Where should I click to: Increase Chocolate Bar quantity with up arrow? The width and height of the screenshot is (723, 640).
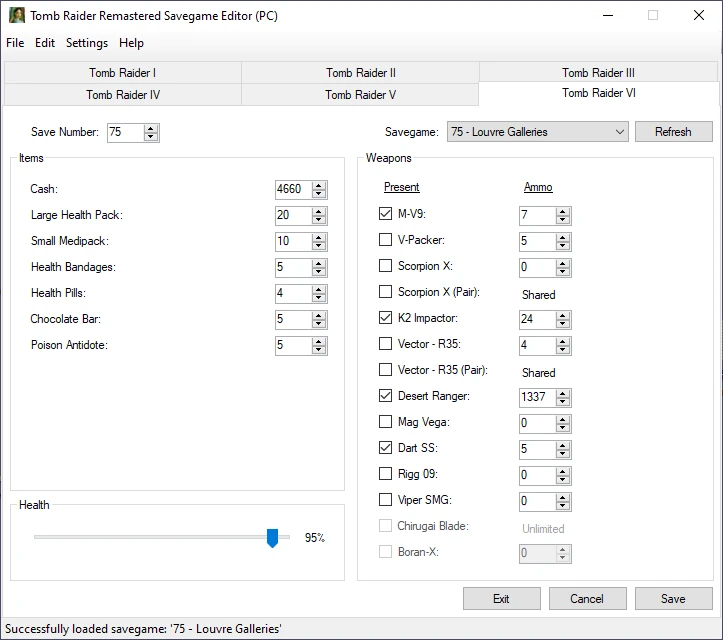point(319,315)
